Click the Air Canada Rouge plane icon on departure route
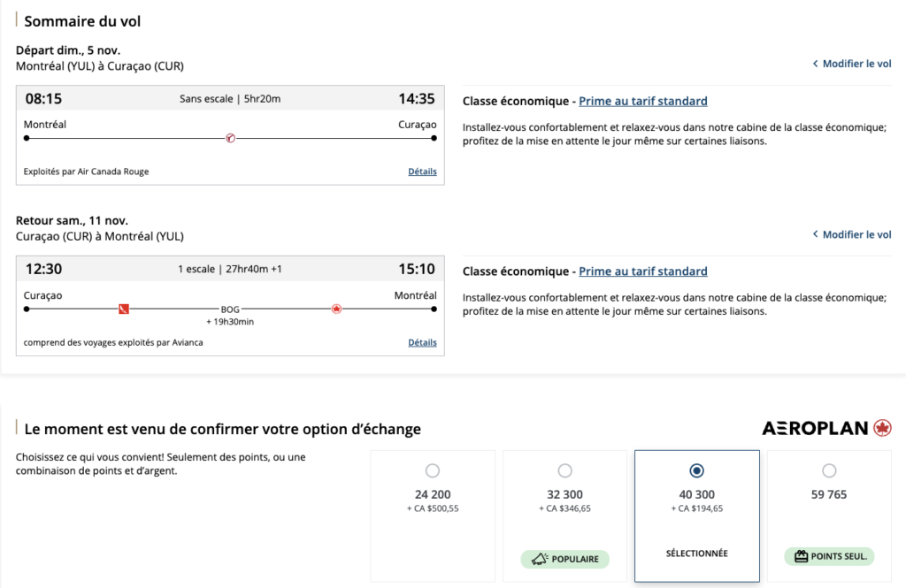Screen dimensions: 906x588 [230, 139]
